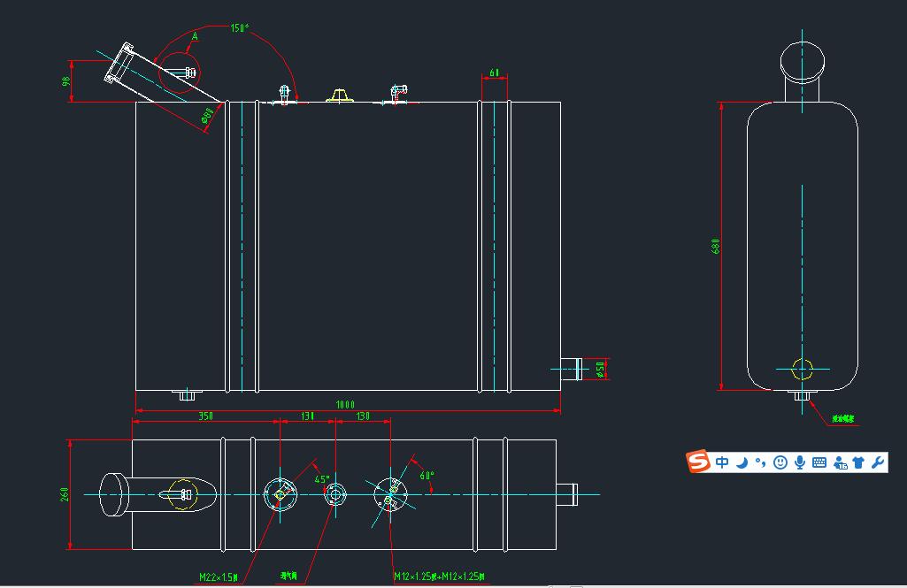Select the 150° angle dimension

pos(240,27)
